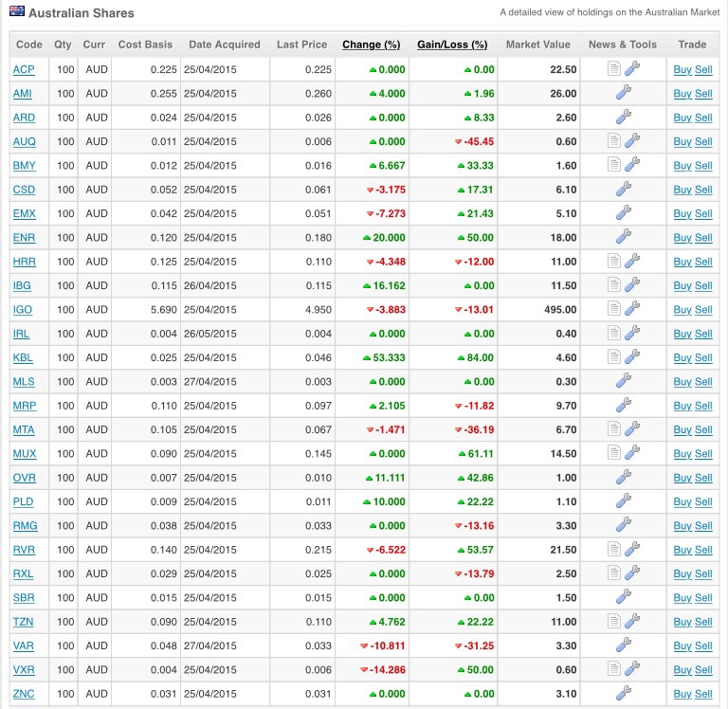
Task: Open the news document icon for MTA
Action: click(x=614, y=429)
